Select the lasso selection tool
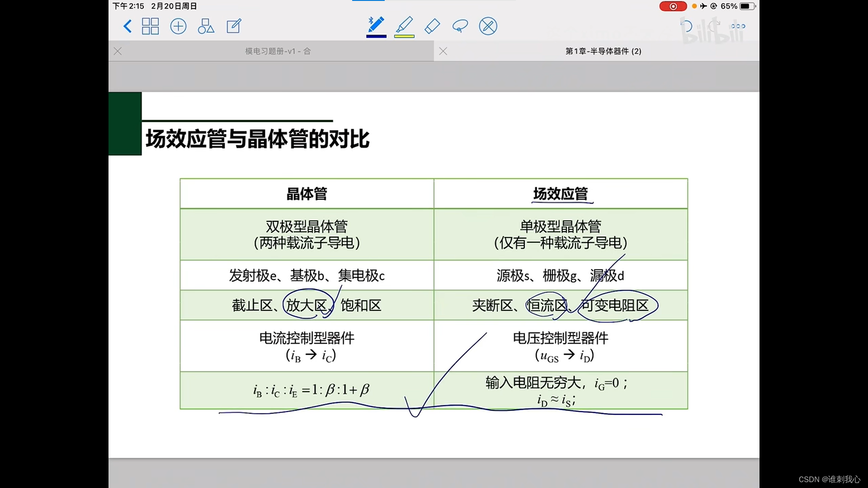This screenshot has height=488, width=868. click(x=460, y=26)
